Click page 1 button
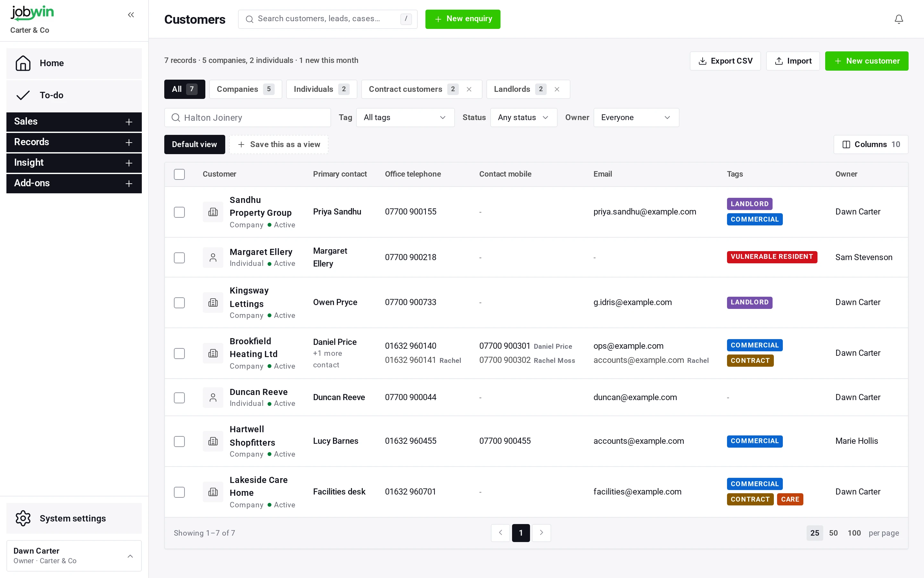Screen dimensions: 924x578 [x=521, y=533]
